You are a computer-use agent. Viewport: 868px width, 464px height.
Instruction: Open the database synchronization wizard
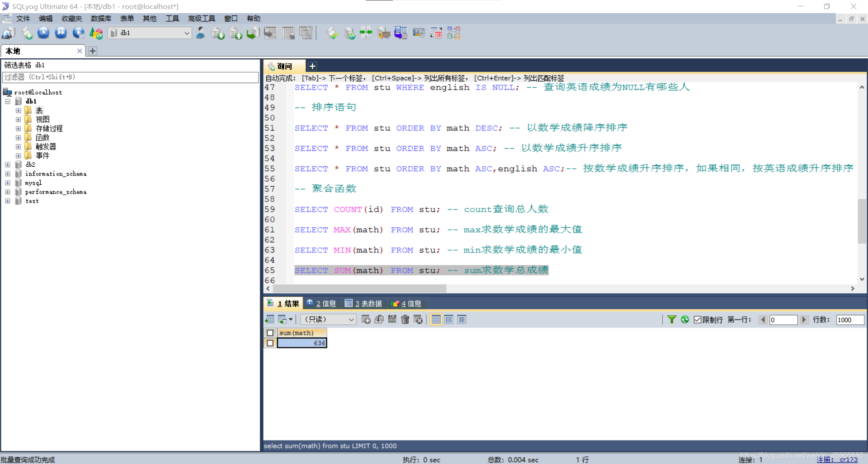click(x=349, y=33)
